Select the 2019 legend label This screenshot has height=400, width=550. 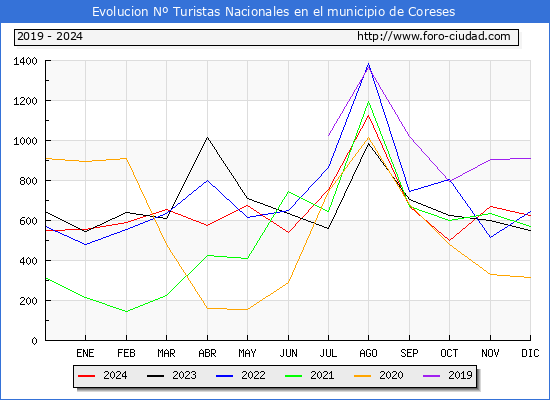(460, 375)
